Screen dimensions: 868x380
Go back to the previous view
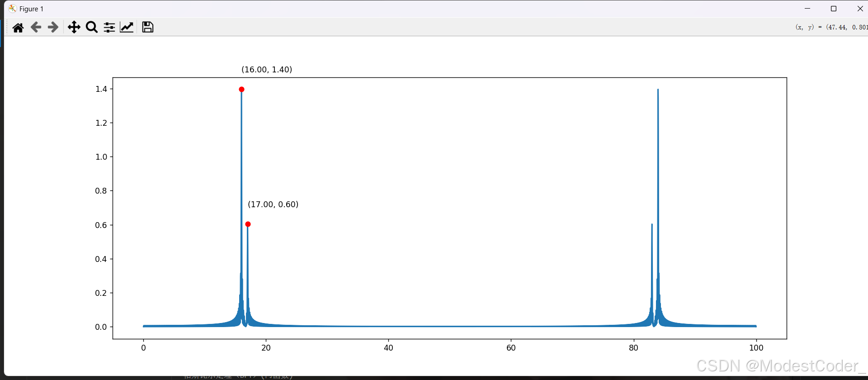click(x=36, y=28)
